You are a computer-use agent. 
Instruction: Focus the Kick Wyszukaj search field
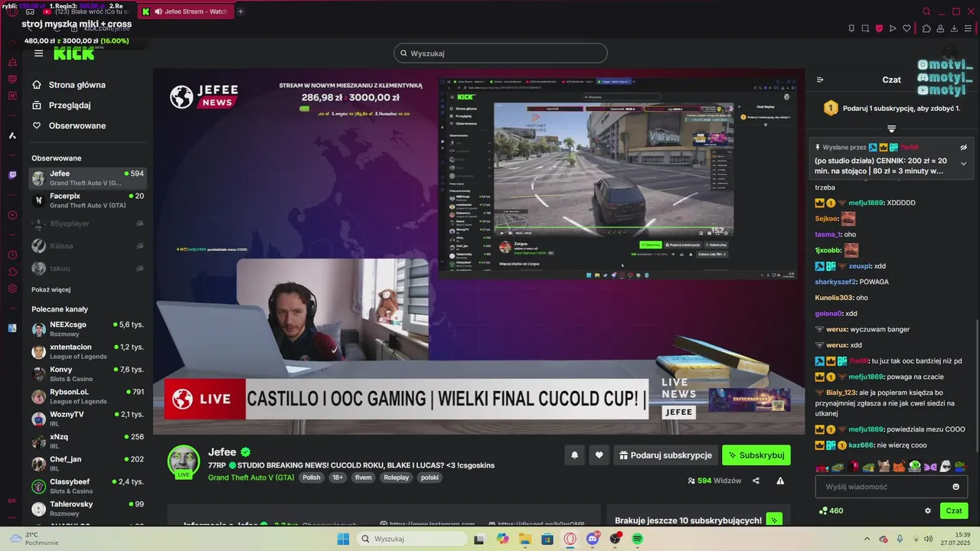point(501,53)
